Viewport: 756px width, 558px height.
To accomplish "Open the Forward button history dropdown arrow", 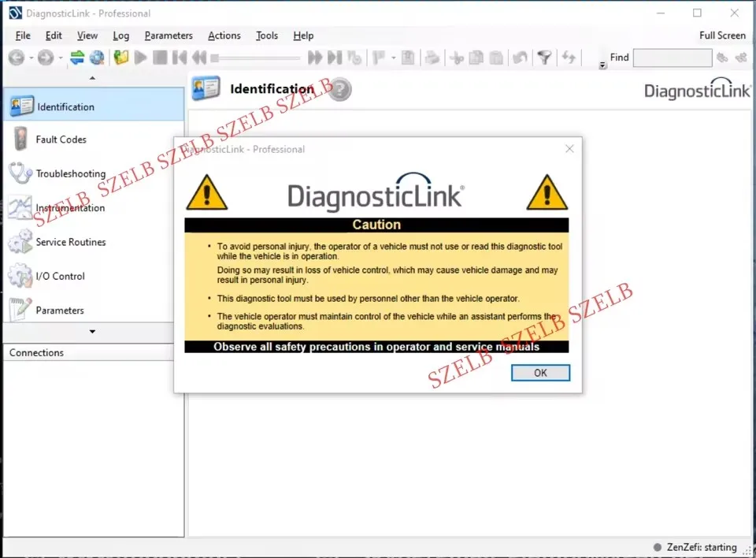I will (x=61, y=58).
